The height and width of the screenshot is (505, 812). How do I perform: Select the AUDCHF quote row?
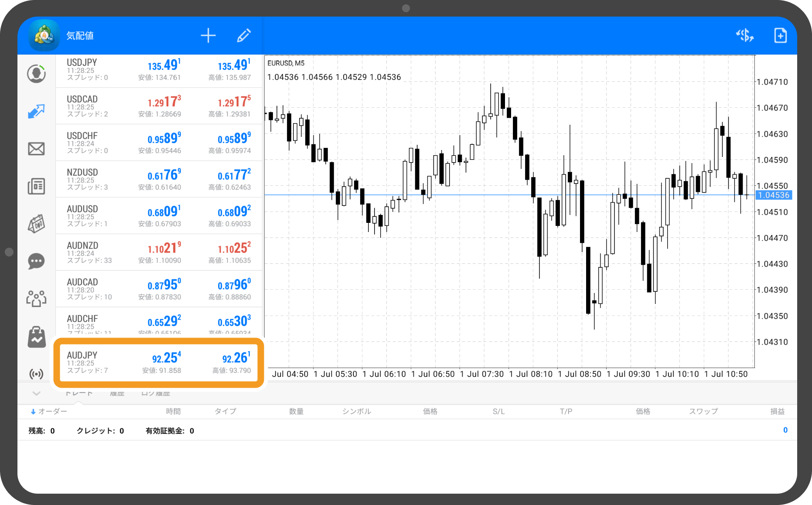pyautogui.click(x=159, y=321)
